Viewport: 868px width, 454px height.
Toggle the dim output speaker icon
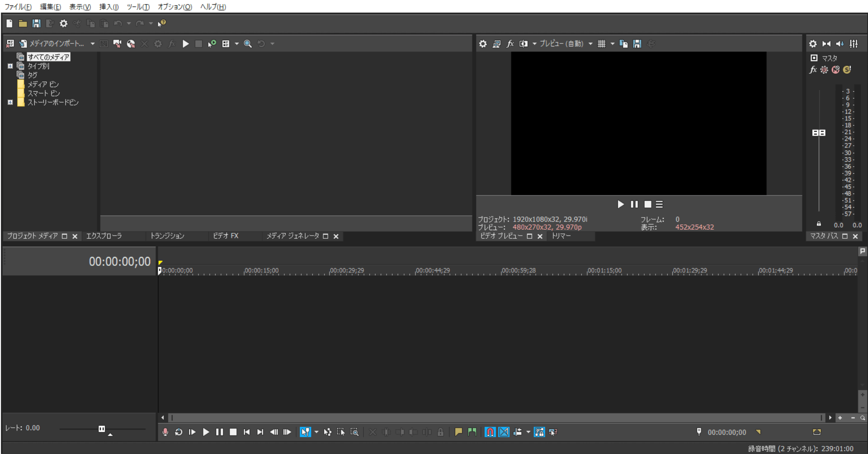point(840,44)
